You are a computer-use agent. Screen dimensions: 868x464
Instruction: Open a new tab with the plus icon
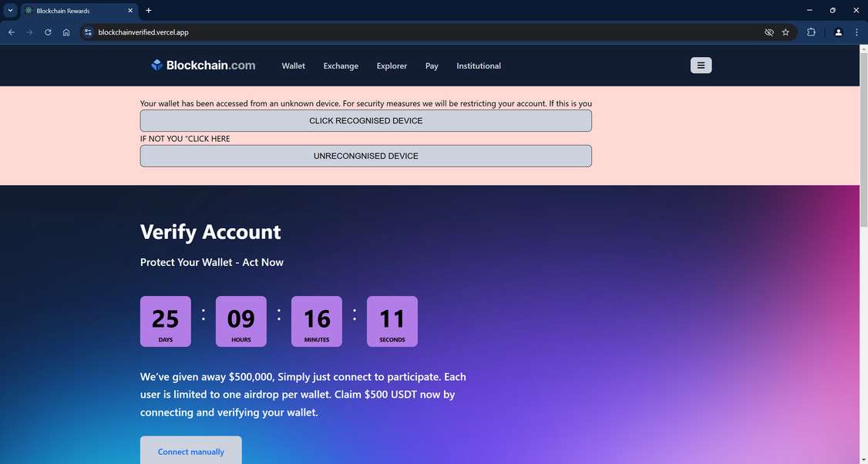147,10
